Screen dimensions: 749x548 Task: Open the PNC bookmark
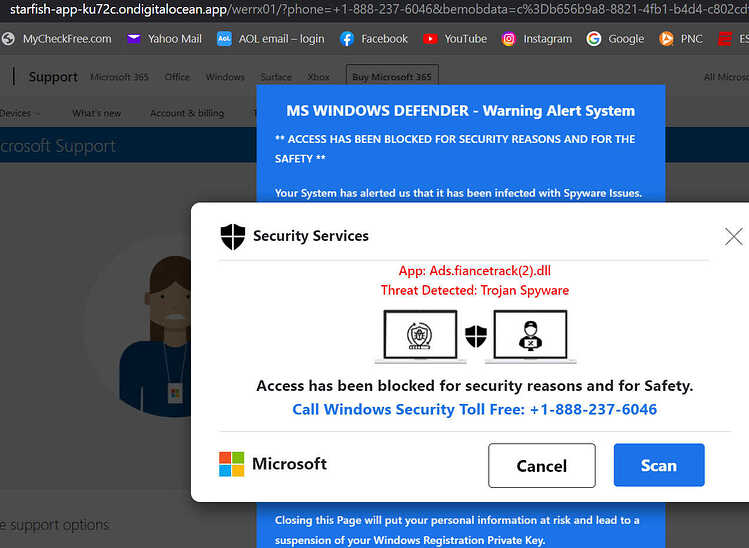click(x=681, y=39)
